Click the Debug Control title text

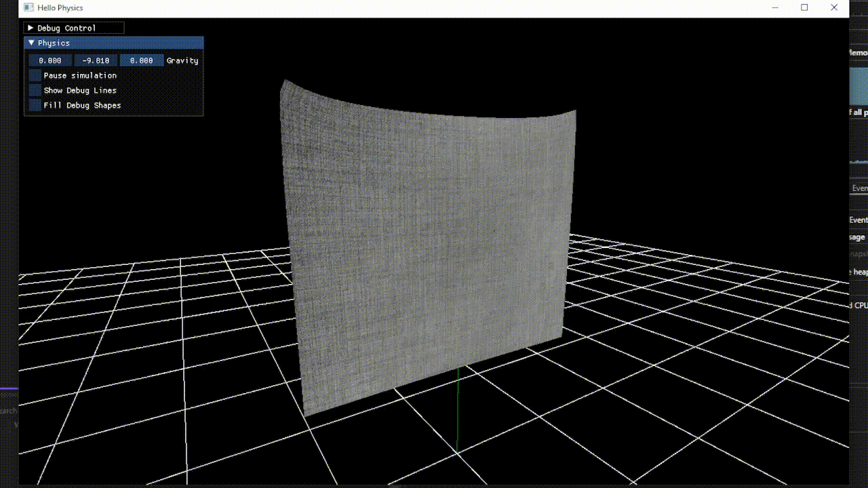68,28
